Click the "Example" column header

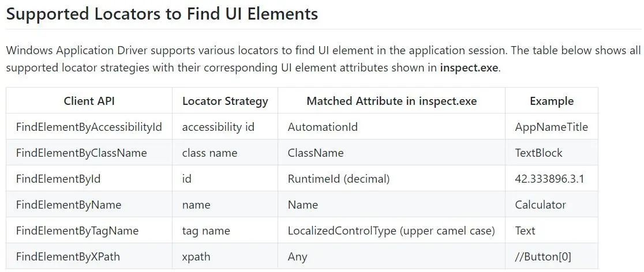point(551,101)
